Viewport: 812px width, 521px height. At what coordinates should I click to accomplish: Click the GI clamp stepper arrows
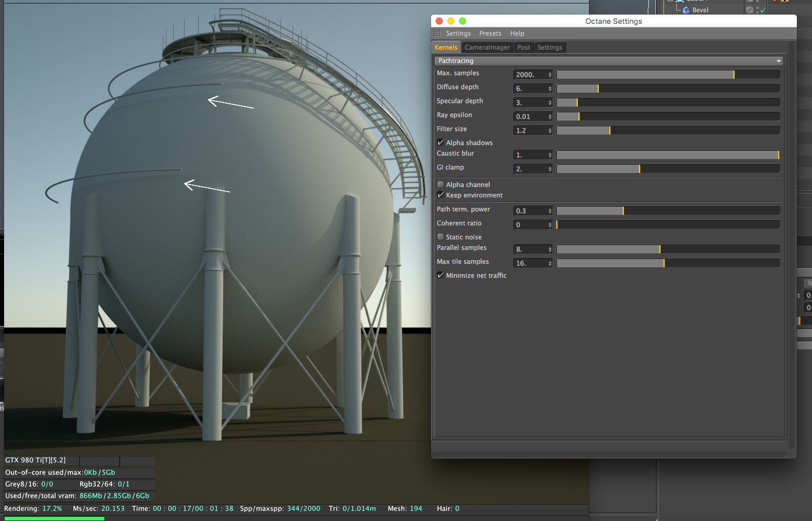pos(550,169)
